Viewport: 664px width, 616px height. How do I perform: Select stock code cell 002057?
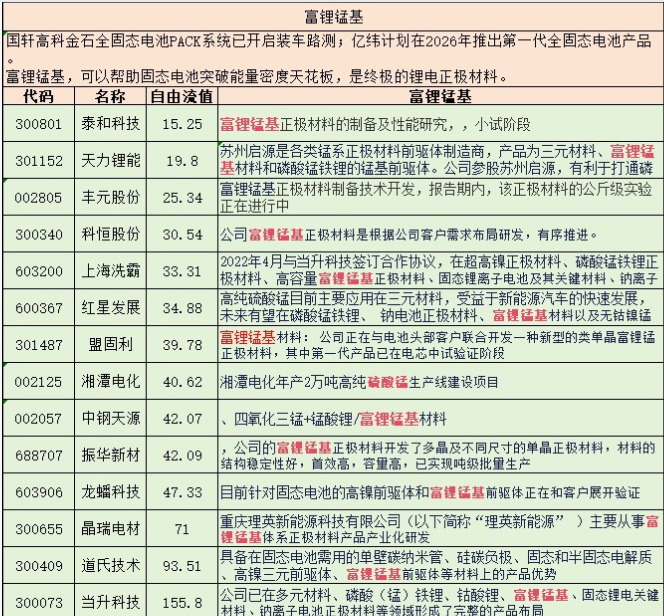point(39,418)
